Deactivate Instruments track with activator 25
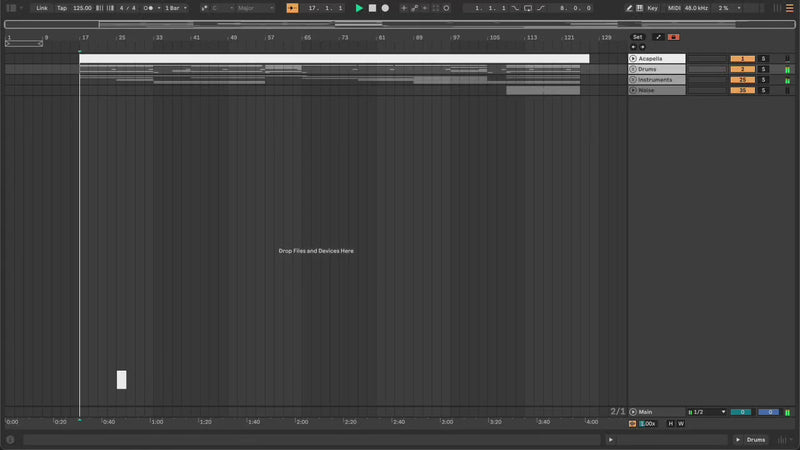This screenshot has height=450, width=800. [x=742, y=80]
